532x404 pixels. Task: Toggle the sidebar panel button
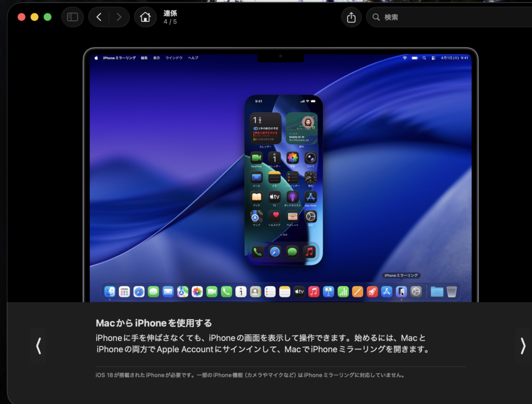(x=72, y=17)
